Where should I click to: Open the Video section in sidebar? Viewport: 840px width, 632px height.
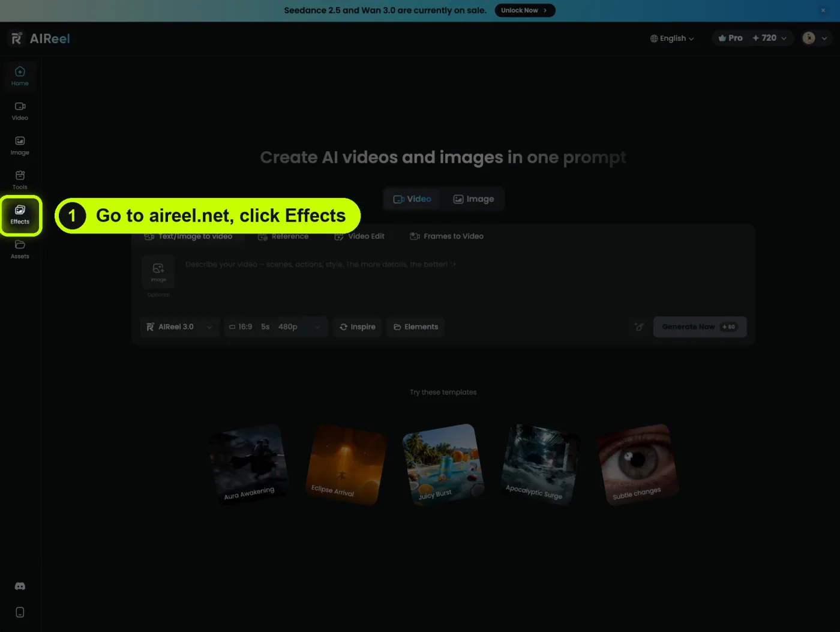pos(20,111)
